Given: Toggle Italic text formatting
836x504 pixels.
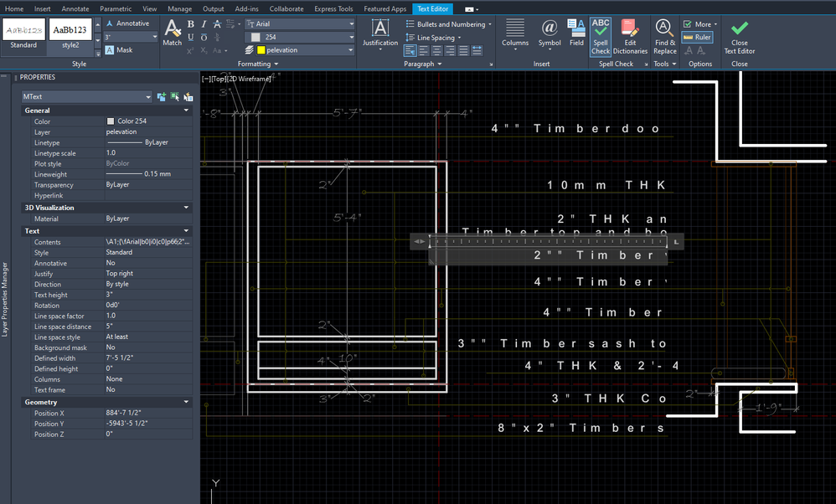Looking at the screenshot, I should coord(204,24).
